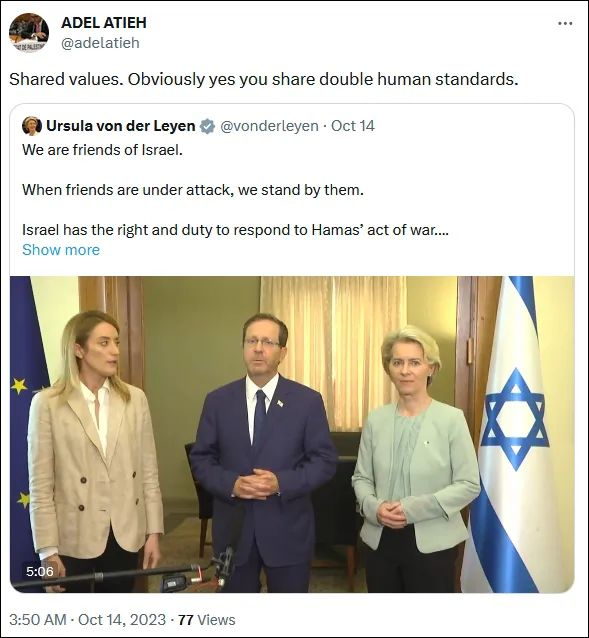
Task: Play the embedded video thumbnail
Action: [x=292, y=434]
